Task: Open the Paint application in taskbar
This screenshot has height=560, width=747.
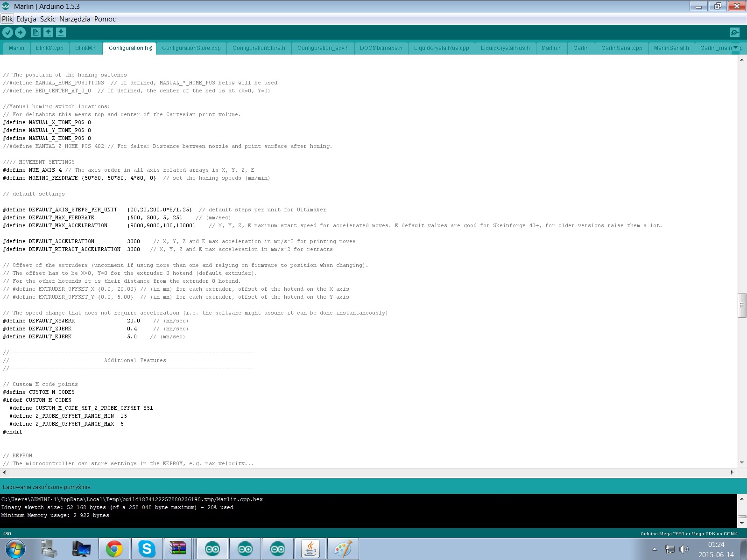Action: coord(343,549)
